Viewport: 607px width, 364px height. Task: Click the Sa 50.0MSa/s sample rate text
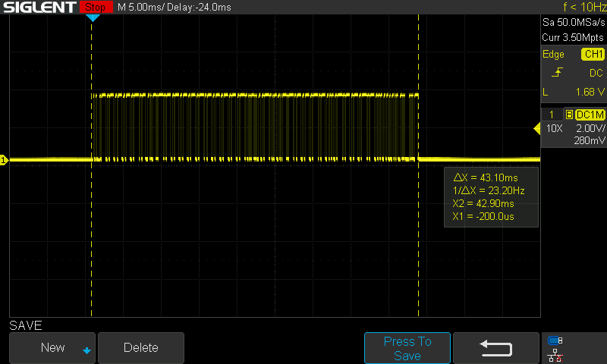[x=574, y=22]
